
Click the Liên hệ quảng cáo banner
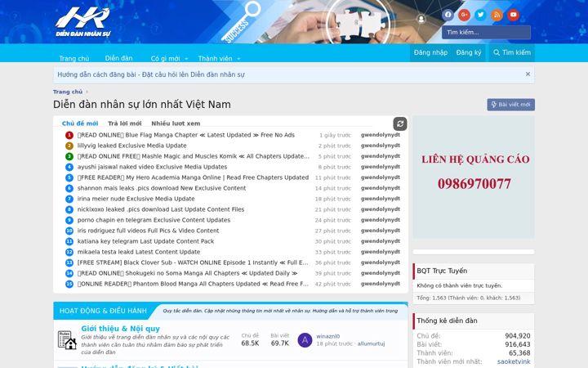[474, 177]
